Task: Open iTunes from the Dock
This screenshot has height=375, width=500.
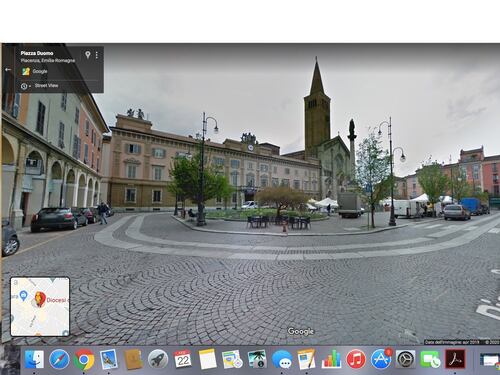Action: tap(356, 360)
